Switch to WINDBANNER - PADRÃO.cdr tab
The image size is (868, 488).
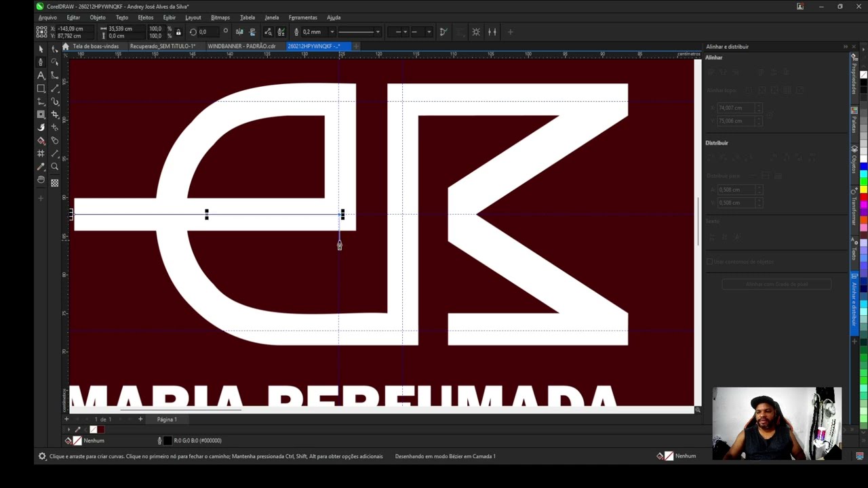(241, 46)
